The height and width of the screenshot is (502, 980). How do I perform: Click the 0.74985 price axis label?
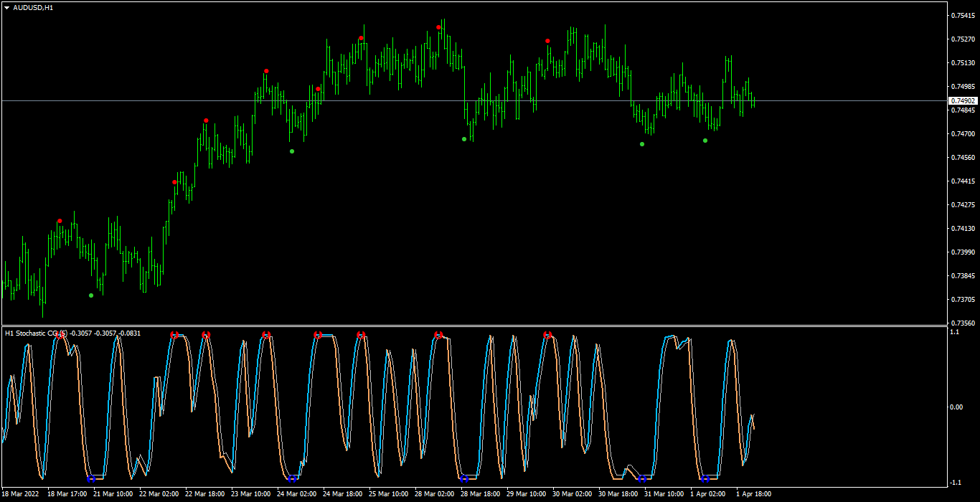click(962, 87)
